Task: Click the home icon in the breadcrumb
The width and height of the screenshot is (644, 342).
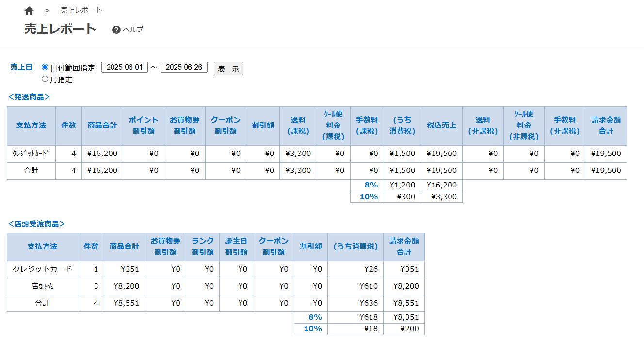Action: tap(29, 10)
